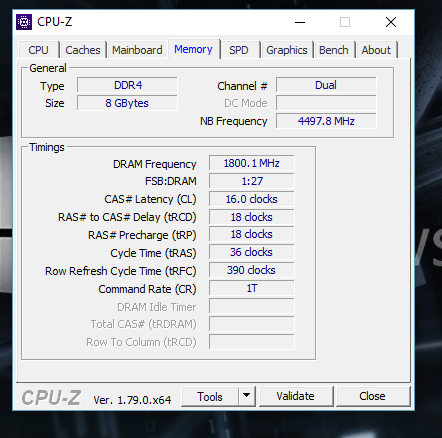Click the 8 GBytes size value

click(127, 103)
